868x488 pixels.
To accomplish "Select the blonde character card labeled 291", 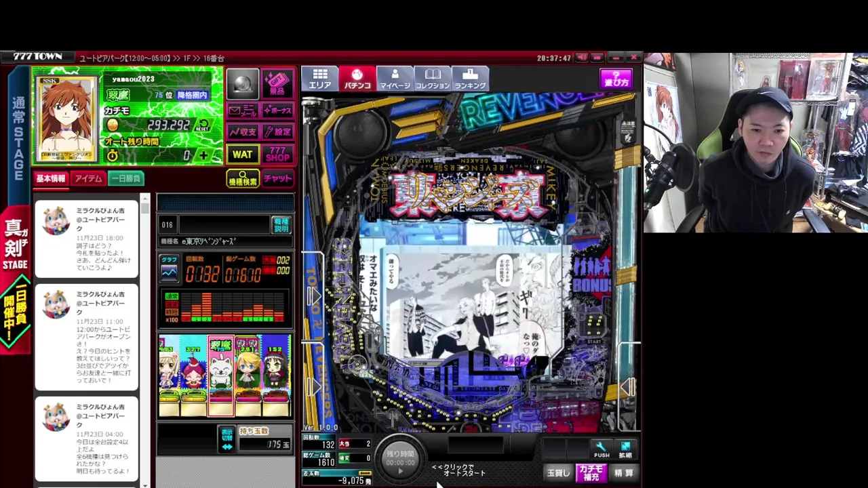I will click(x=248, y=375).
